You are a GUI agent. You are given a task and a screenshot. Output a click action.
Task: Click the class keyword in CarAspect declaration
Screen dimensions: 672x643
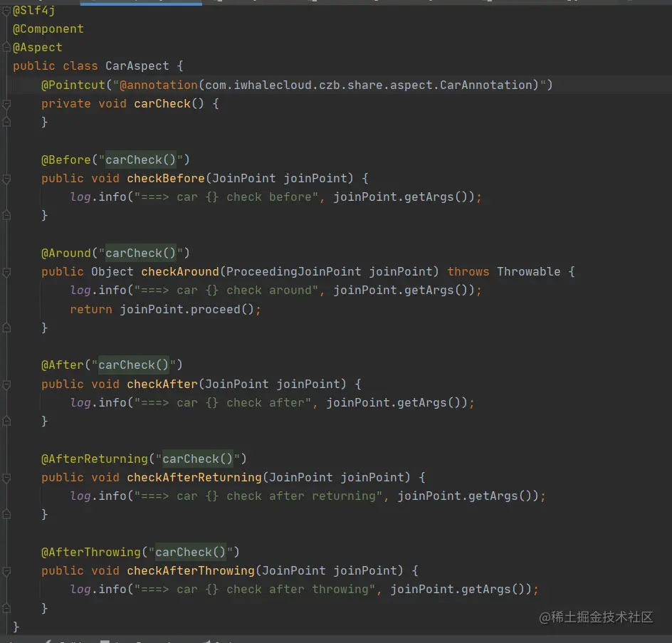coord(80,66)
